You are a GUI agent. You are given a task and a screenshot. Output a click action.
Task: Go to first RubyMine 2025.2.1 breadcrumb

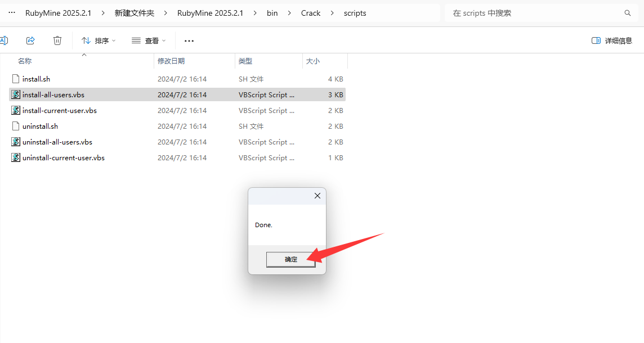59,13
